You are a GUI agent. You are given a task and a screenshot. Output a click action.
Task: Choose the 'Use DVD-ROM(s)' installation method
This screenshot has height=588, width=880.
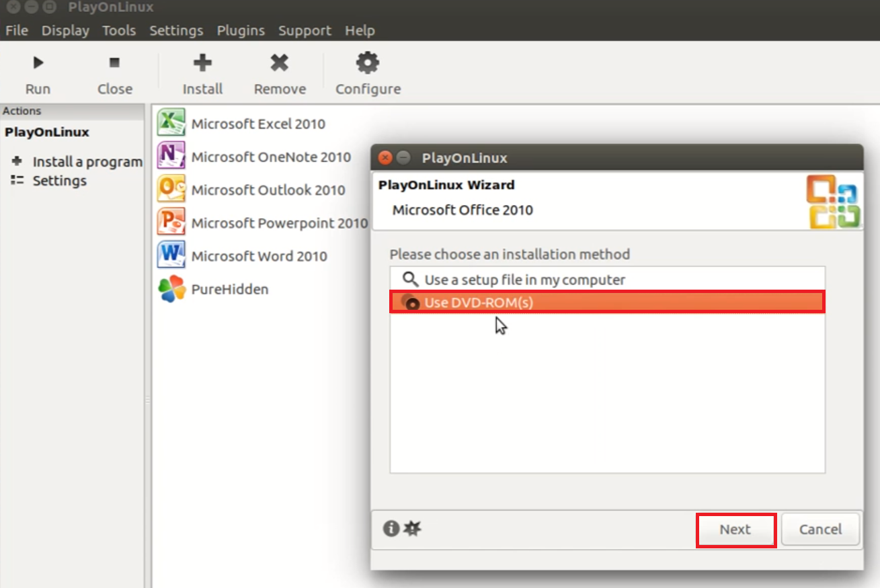tap(607, 302)
